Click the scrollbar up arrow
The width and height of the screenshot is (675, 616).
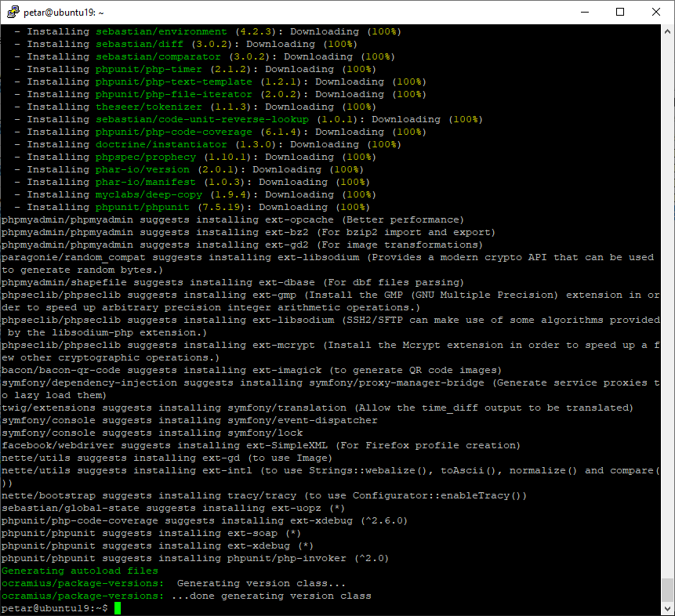click(667, 31)
